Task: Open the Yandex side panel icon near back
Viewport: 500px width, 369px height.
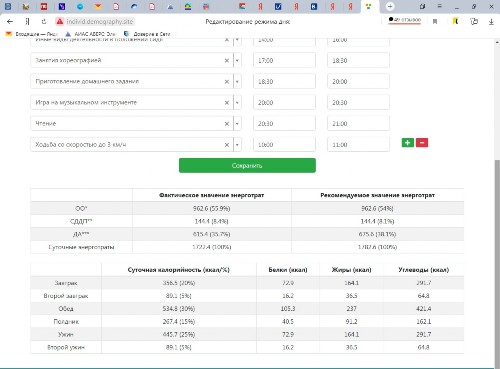Action: 27,22
